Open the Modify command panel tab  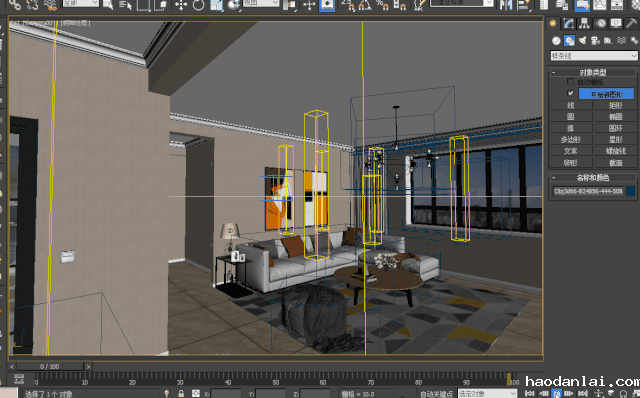point(568,24)
